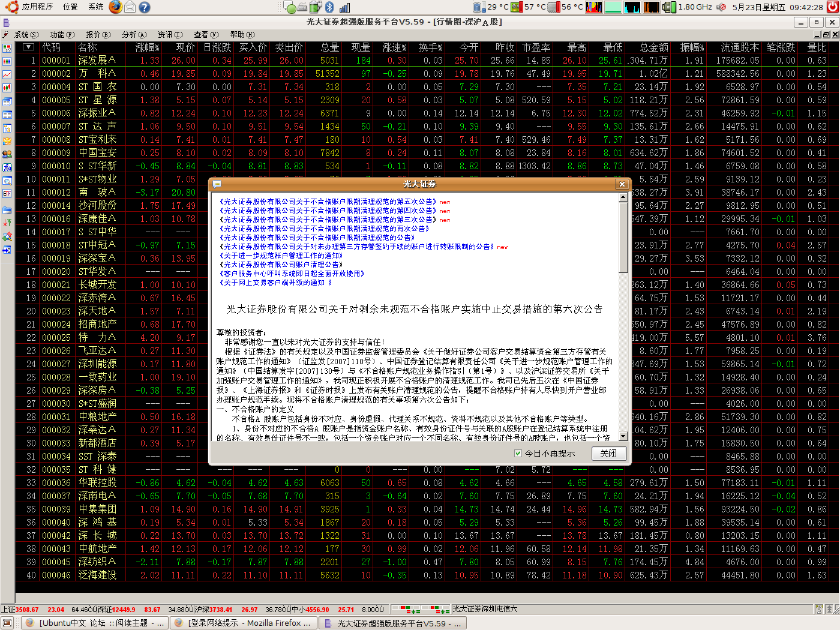Open the 功能(F) menu
This screenshot has height=630, width=840.
click(62, 35)
